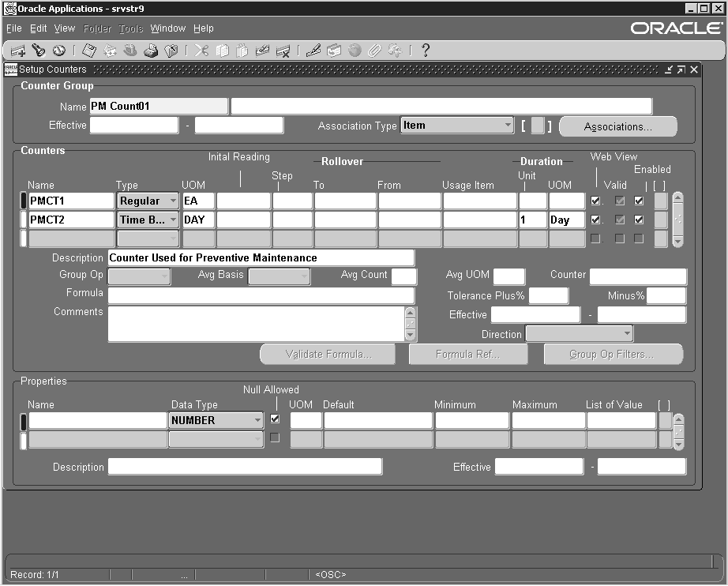The image size is (728, 586).
Task: Click the Counter Group Name field PM Count01
Action: [159, 107]
